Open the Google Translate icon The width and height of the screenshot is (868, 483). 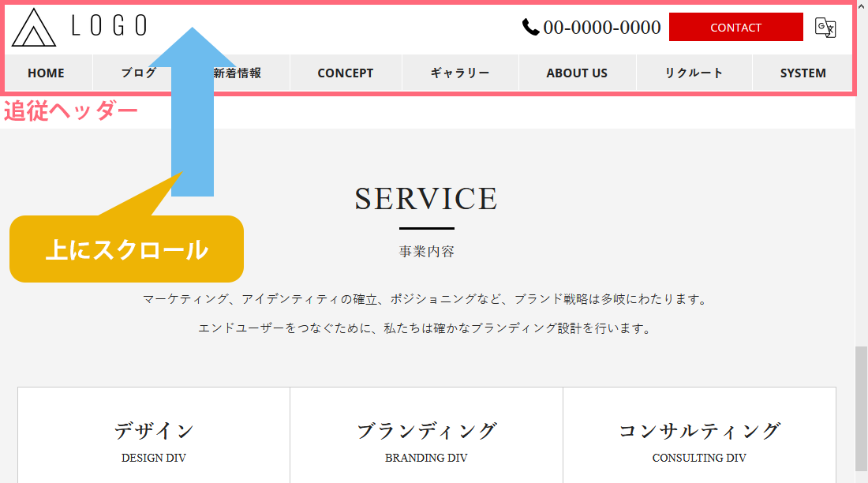tap(825, 28)
